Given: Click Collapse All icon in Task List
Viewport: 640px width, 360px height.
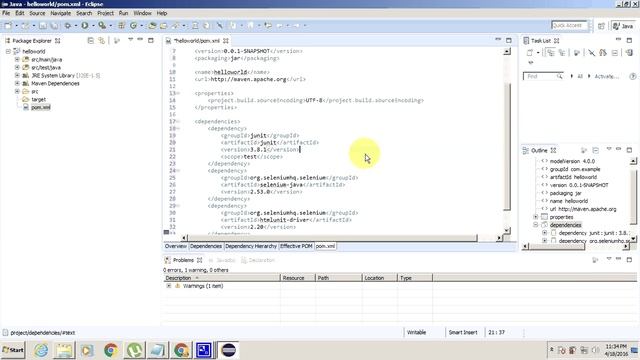Looking at the screenshot, I should click(615, 53).
